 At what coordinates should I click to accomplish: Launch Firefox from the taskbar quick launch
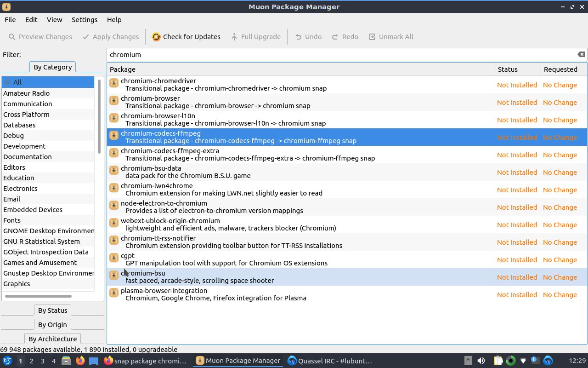click(x=80, y=361)
